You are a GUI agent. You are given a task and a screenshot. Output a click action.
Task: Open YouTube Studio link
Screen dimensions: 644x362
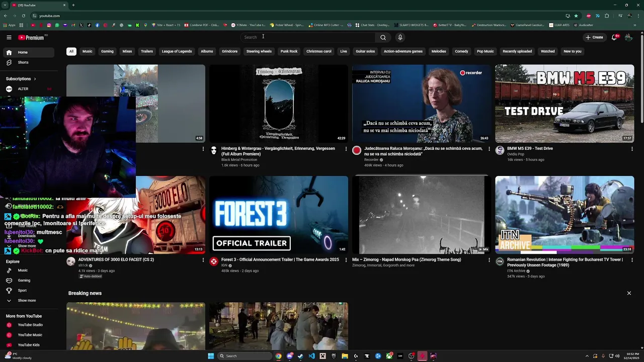click(28, 325)
